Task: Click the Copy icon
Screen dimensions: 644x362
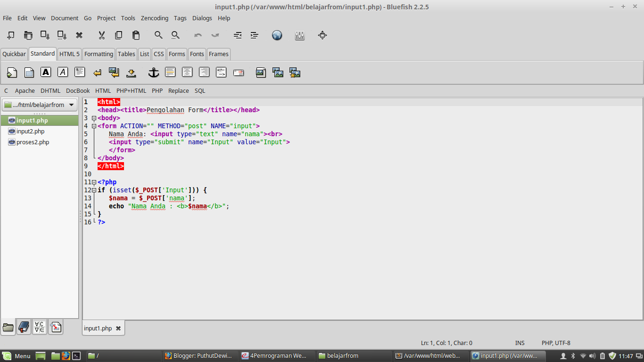Action: [119, 35]
